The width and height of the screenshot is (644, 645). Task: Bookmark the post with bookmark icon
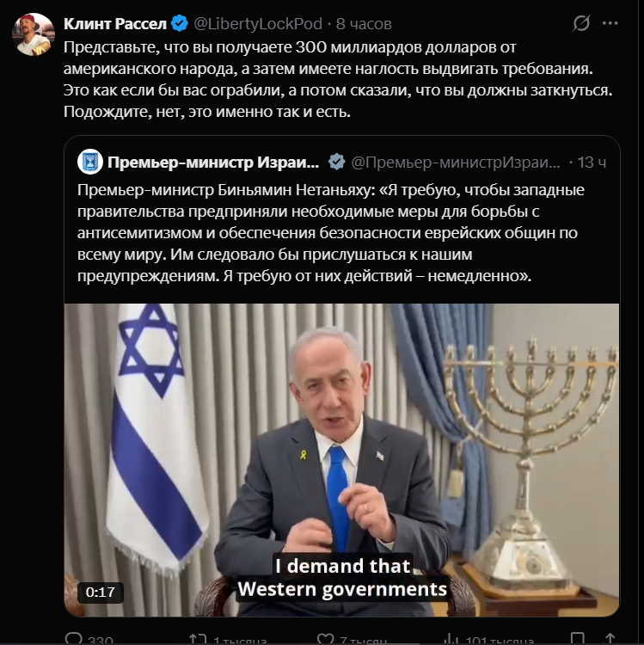pos(578,639)
